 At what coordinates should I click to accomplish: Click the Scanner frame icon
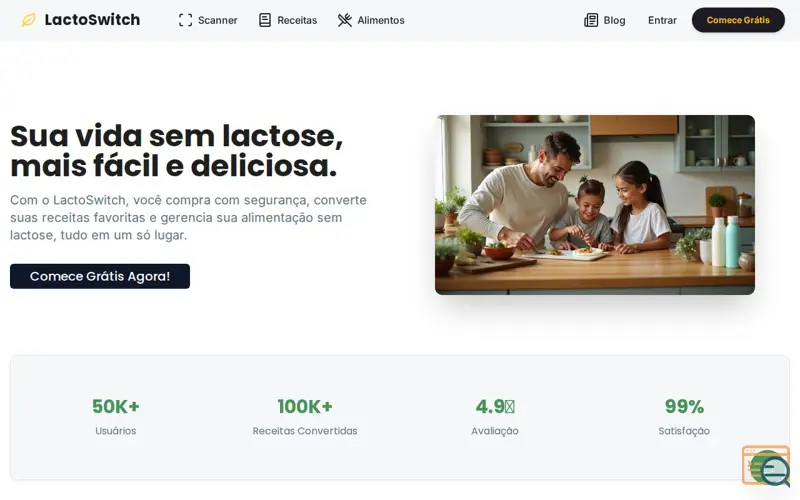186,20
